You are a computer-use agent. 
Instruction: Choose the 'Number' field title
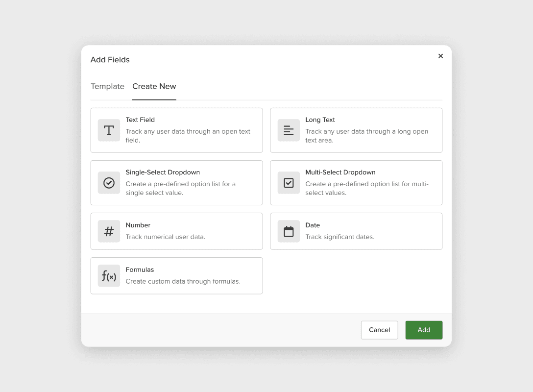pyautogui.click(x=138, y=225)
